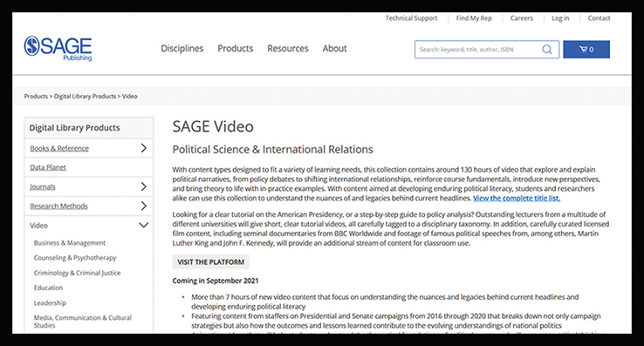Go to Technical Support link
The width and height of the screenshot is (644, 346).
tap(411, 18)
